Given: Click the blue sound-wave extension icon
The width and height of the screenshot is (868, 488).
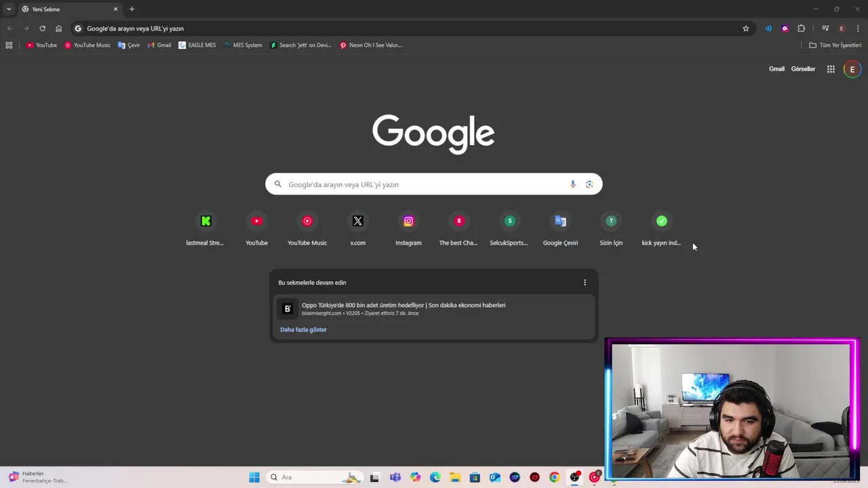Looking at the screenshot, I should [768, 28].
